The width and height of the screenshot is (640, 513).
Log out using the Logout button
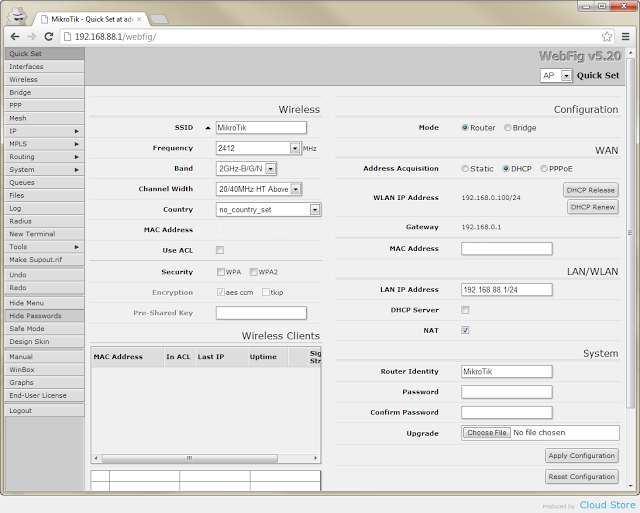(44, 411)
